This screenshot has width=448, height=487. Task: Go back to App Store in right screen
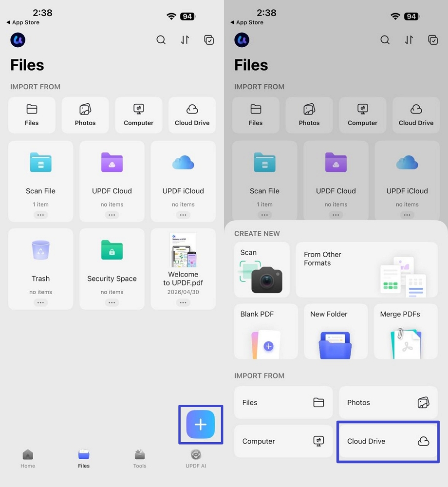[247, 22]
